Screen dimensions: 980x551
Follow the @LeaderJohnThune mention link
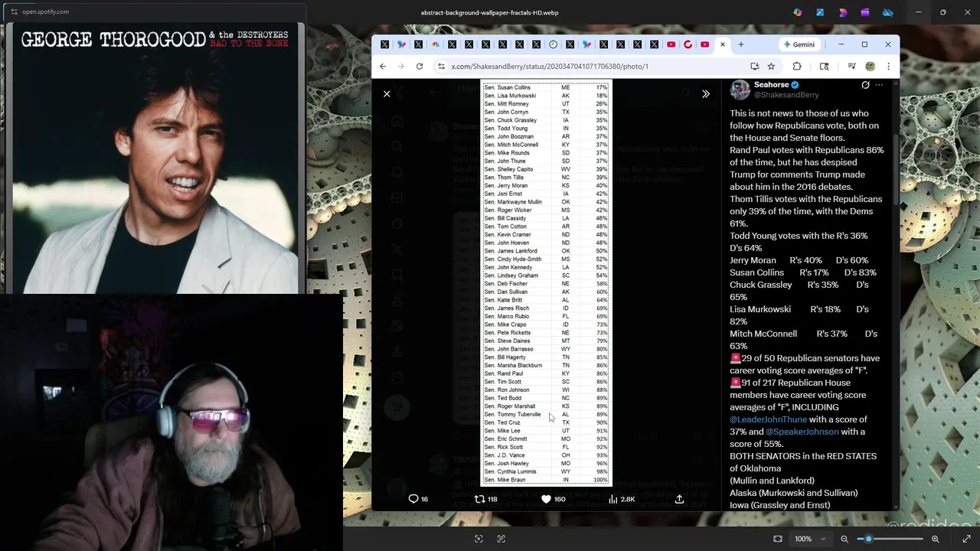coord(768,419)
